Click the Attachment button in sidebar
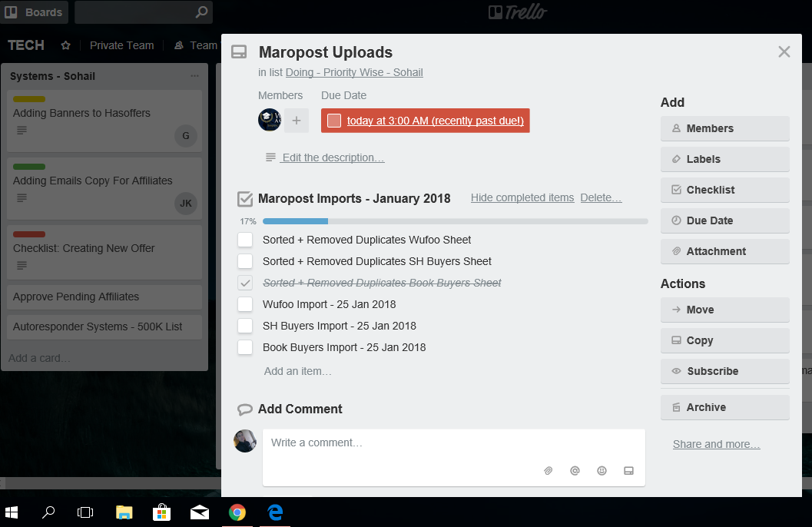Image resolution: width=812 pixels, height=527 pixels. pos(725,251)
